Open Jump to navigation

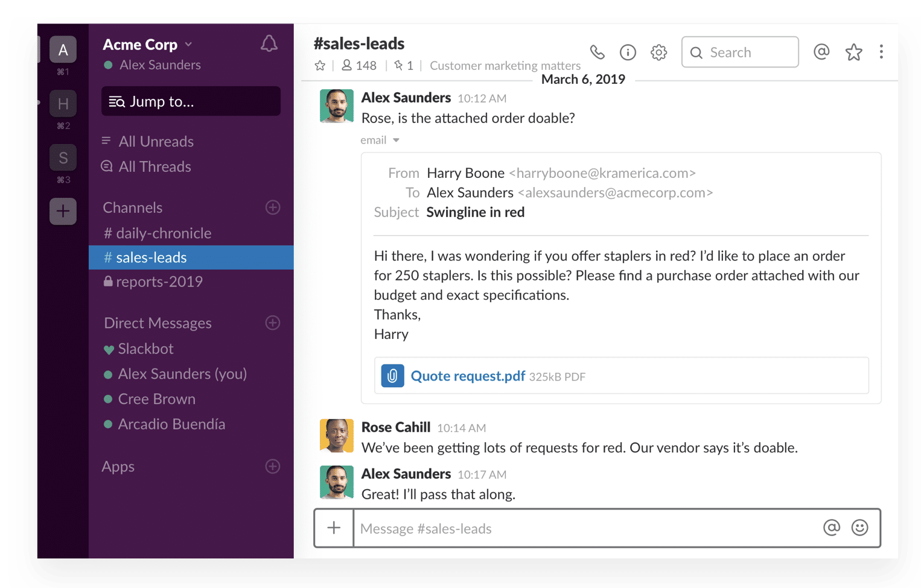[x=191, y=101]
